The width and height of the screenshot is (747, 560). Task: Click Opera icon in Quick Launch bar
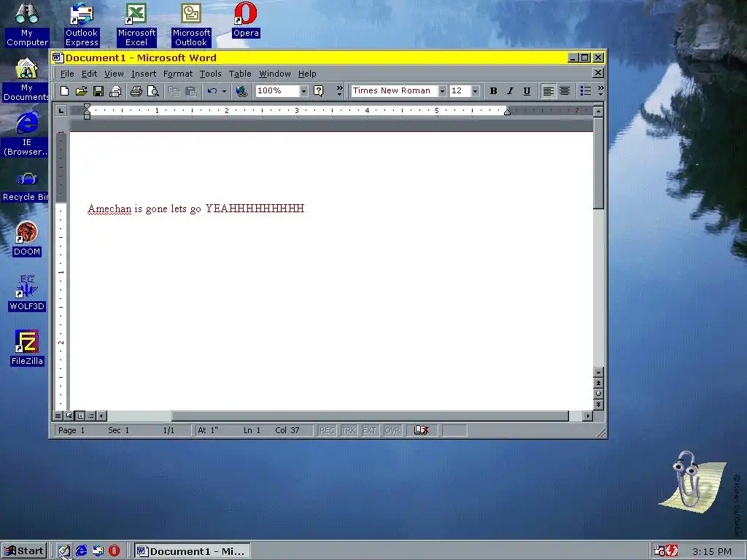click(x=114, y=551)
